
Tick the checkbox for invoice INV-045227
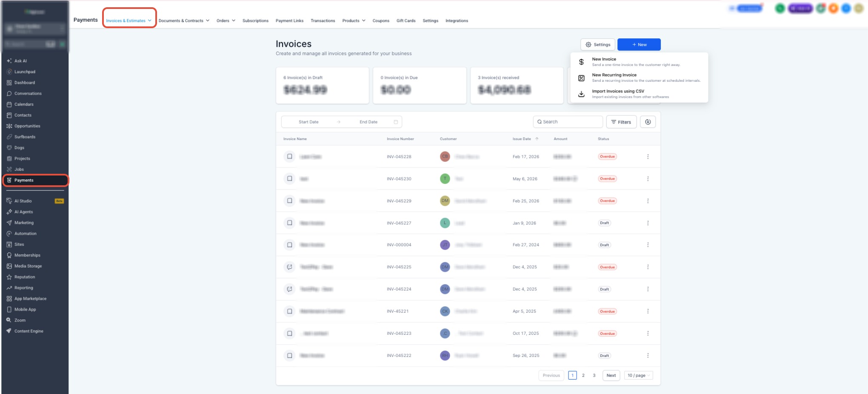289,223
